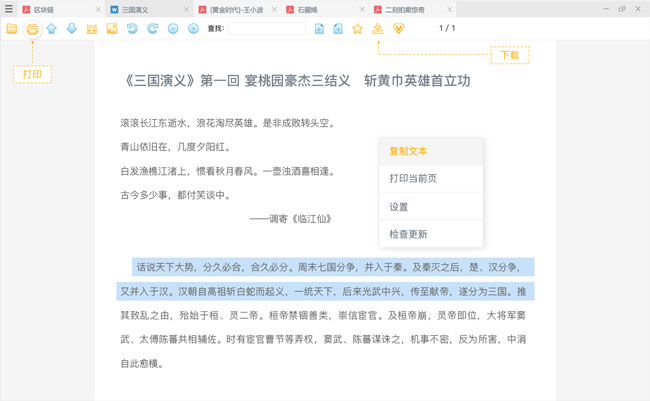Rotate the page counterclockwise
This screenshot has width=650, height=401.
132,29
